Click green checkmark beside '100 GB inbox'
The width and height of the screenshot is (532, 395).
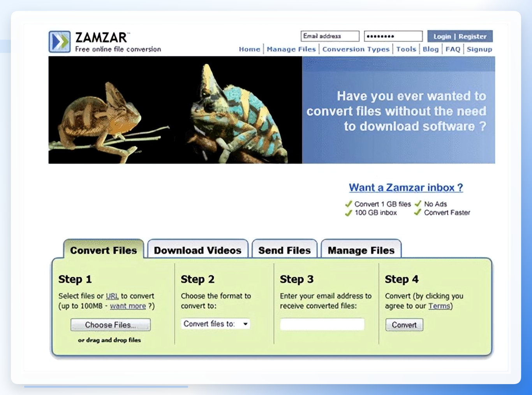click(349, 213)
